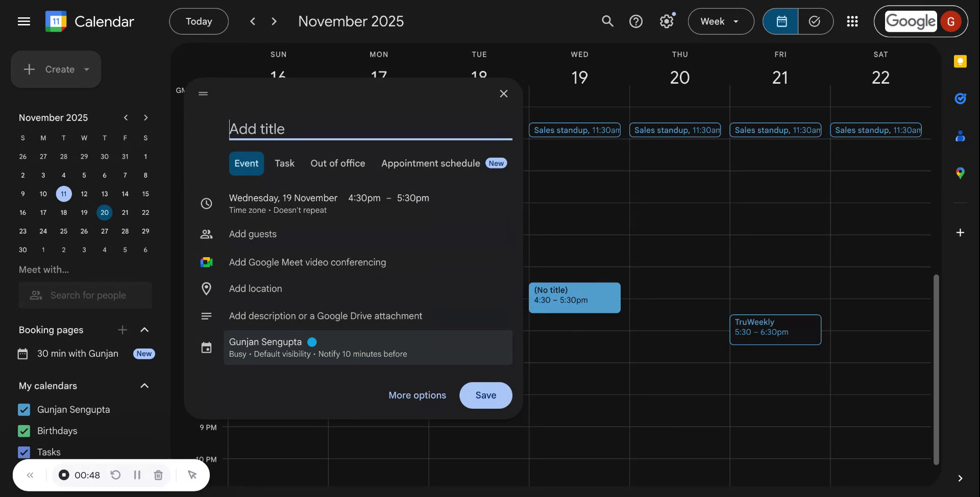Save the new event
980x497 pixels.
click(485, 395)
